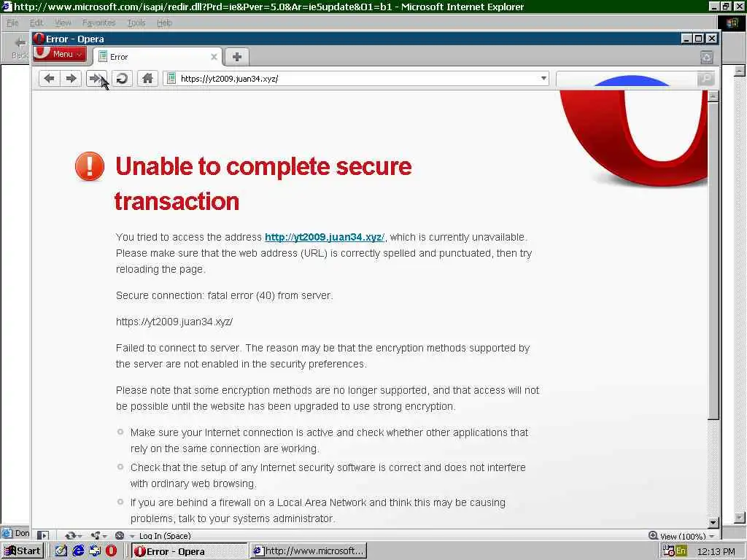
Task: Click the Show Desktop Quick Launch icon
Action: click(x=61, y=551)
